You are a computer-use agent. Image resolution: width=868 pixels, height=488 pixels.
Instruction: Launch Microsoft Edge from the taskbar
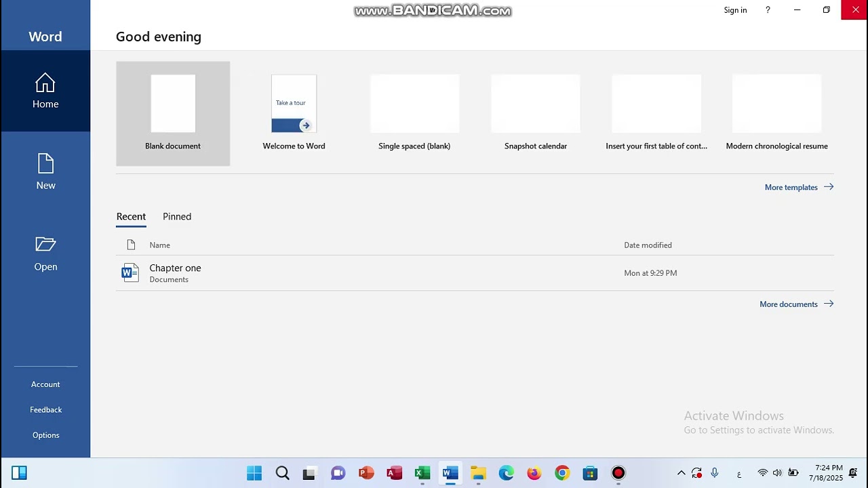point(507,473)
